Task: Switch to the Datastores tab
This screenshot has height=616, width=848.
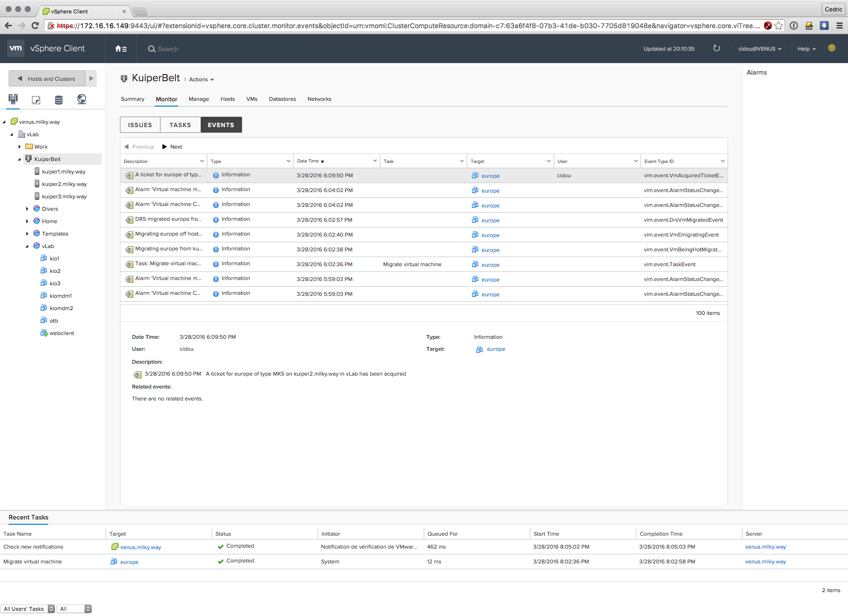Action: coord(282,99)
